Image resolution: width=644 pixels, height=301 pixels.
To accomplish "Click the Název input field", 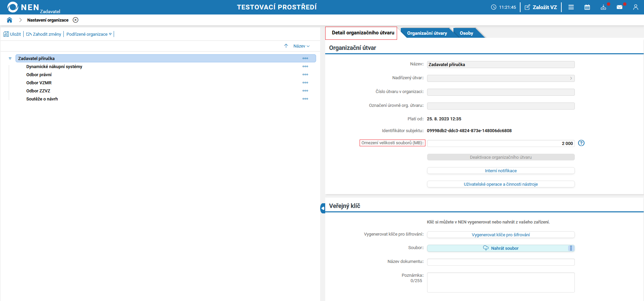I will 501,64.
